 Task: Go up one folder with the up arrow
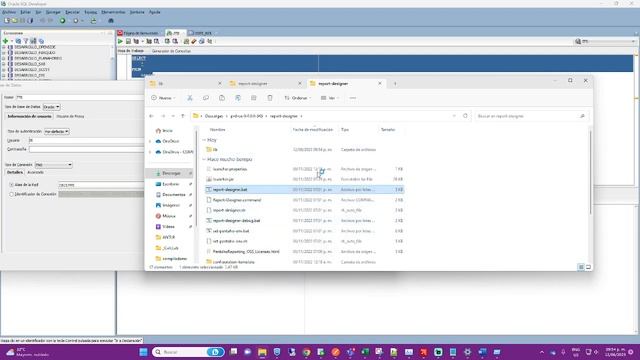[183, 116]
